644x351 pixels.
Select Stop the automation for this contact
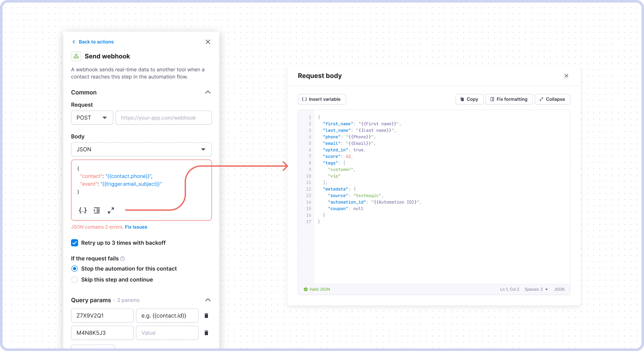point(75,268)
